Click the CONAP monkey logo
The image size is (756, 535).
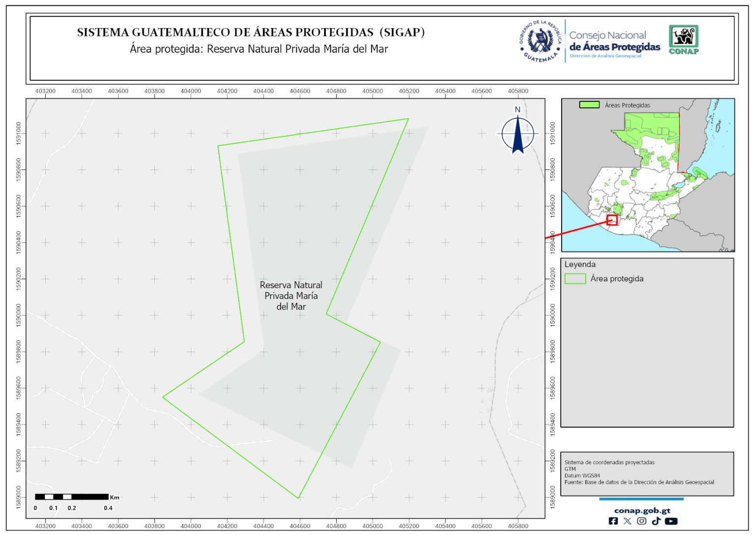pyautogui.click(x=684, y=39)
